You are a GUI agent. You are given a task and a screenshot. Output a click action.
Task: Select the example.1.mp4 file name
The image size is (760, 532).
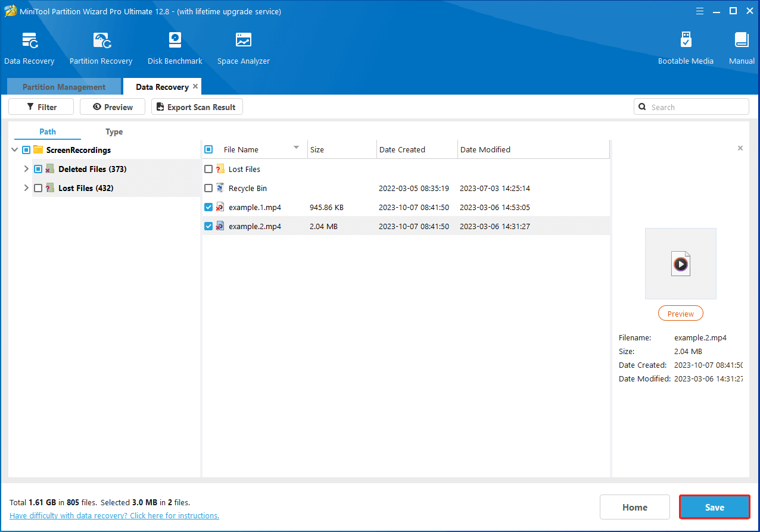pos(255,207)
